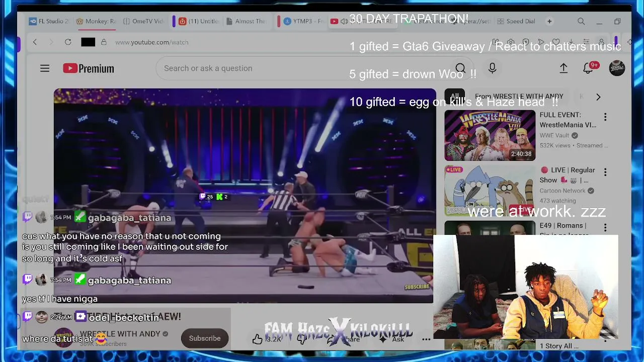Screen dimensions: 644x362
Task: View site info via the padlock icon
Action: (104, 42)
